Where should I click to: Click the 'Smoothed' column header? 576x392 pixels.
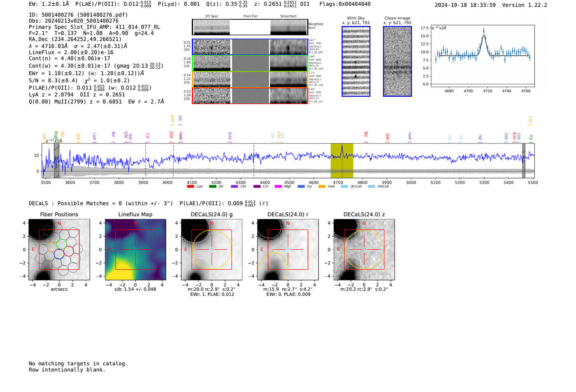coord(288,16)
